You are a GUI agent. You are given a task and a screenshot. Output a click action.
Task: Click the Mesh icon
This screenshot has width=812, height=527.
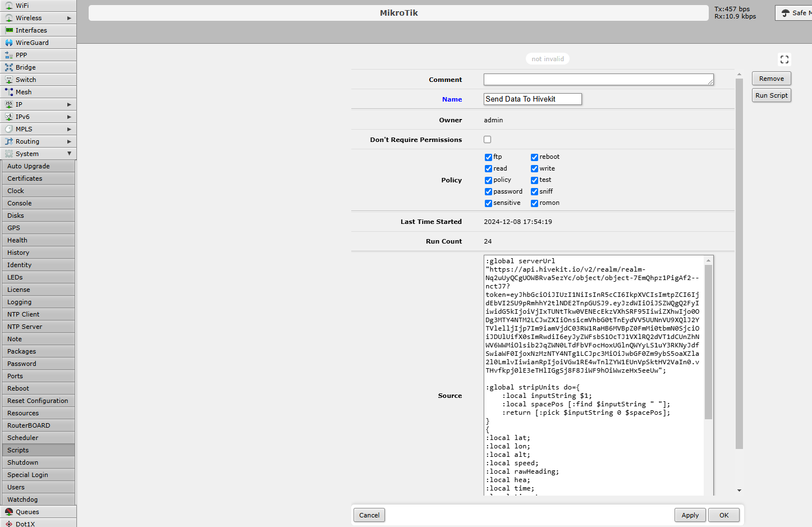9,92
